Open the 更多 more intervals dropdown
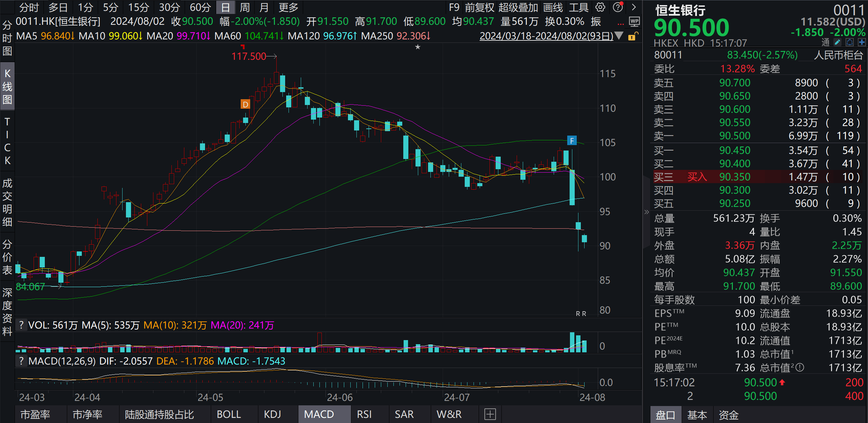868x423 pixels. click(x=288, y=7)
